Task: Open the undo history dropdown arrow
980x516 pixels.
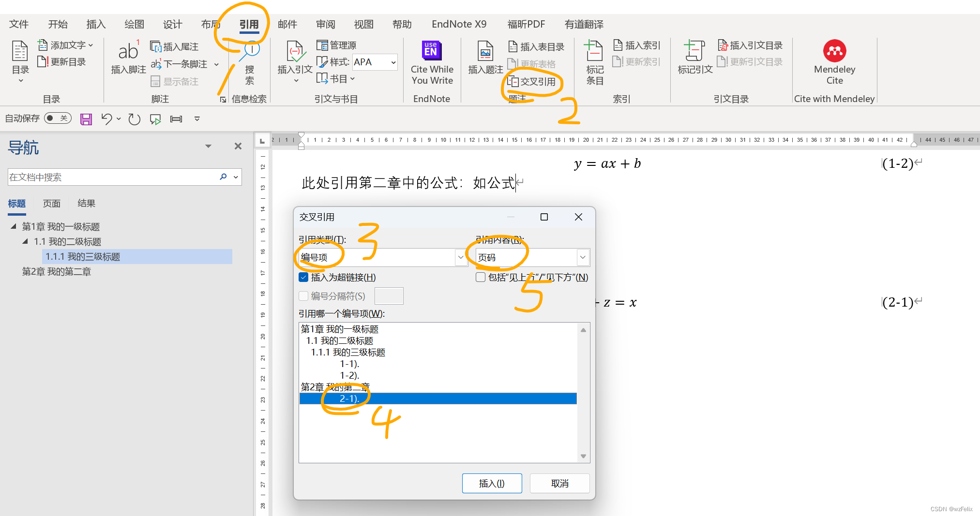Action: coord(119,119)
